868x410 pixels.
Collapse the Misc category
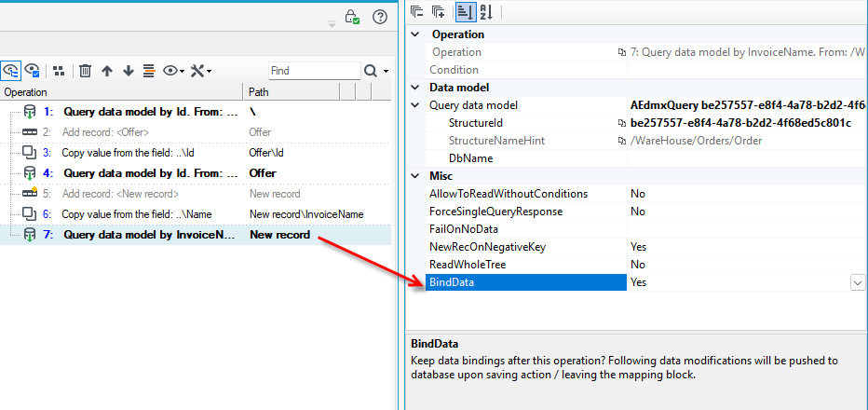(x=415, y=176)
